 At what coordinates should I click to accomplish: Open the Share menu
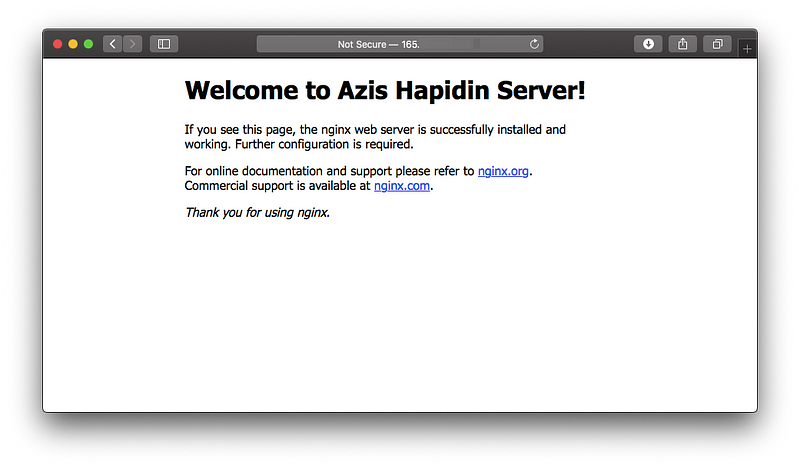[x=683, y=44]
